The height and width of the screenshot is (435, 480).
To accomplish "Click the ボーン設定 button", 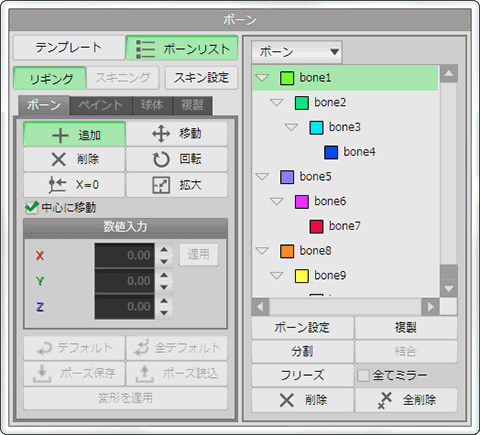I will coord(302,328).
